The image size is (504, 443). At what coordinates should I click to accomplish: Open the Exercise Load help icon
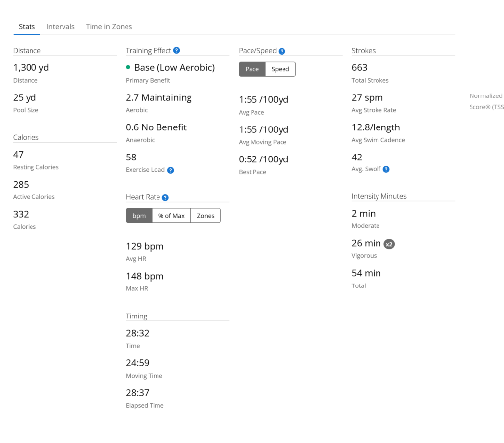(x=171, y=170)
